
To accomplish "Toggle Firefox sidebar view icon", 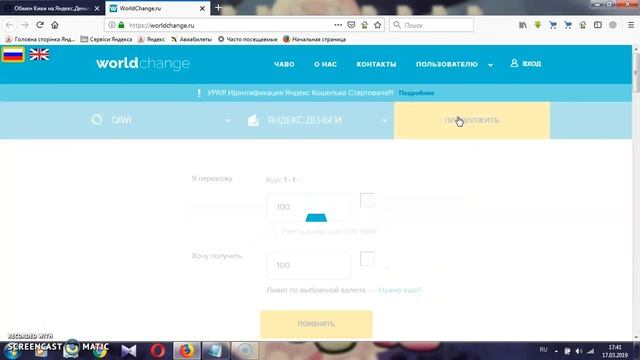I will pos(598,25).
